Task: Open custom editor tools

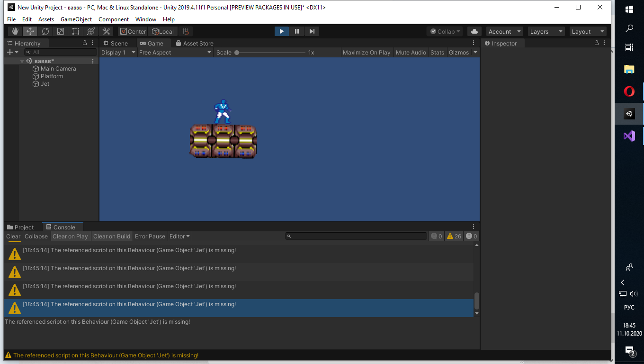Action: pos(106,31)
